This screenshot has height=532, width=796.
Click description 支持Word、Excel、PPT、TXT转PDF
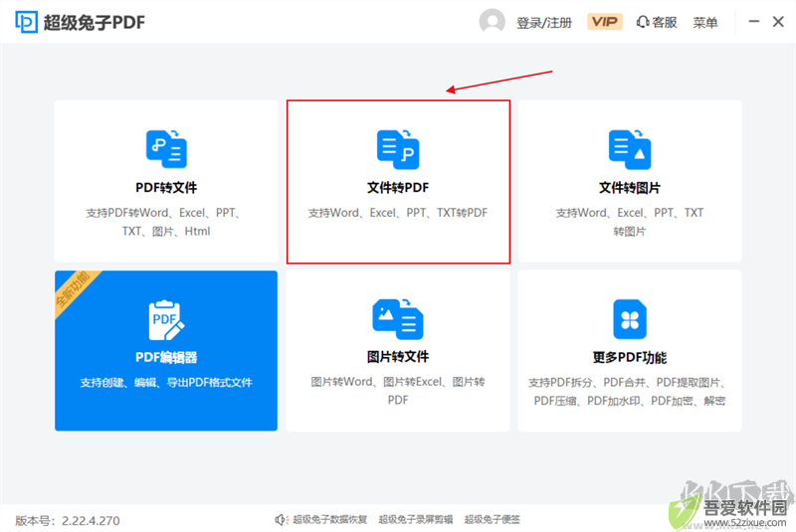tap(397, 213)
